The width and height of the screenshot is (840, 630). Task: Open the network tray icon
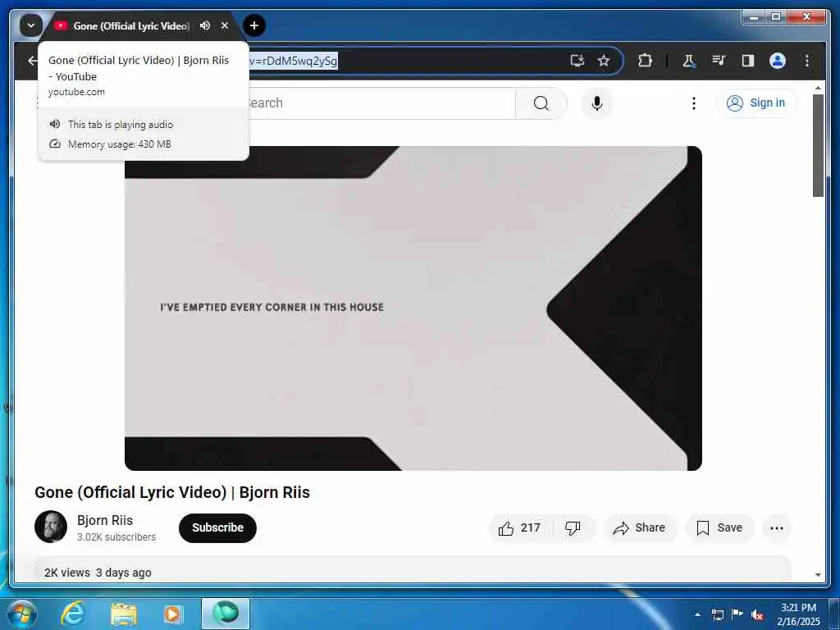717,614
